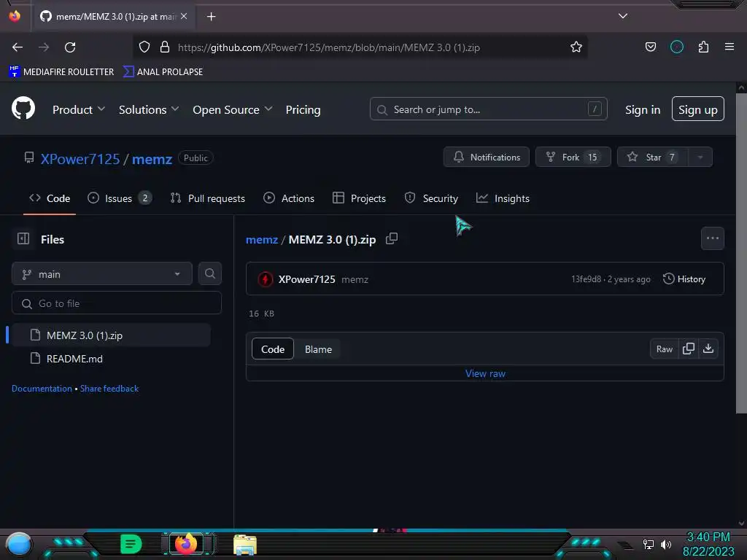Select the Code view toggle
The height and width of the screenshot is (560, 747).
273,349
